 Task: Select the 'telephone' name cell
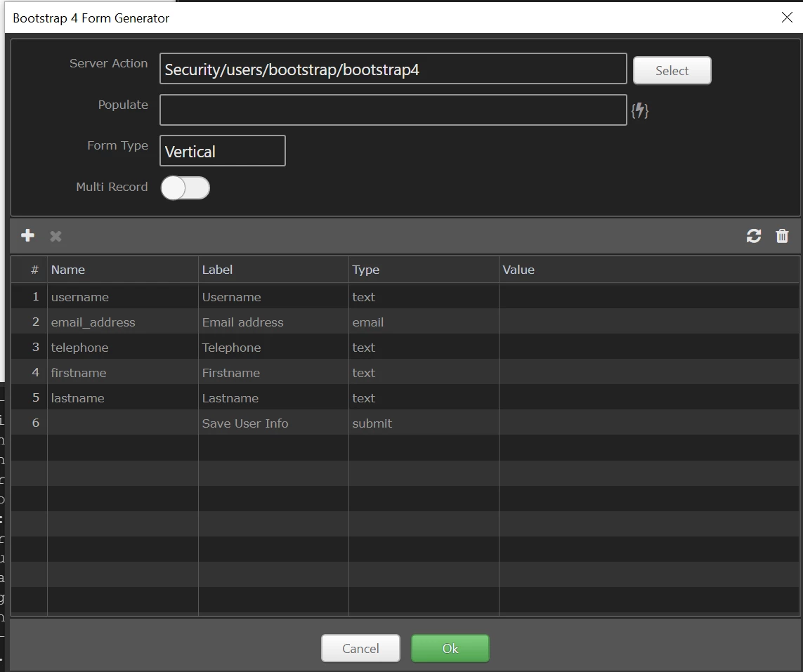pos(122,347)
